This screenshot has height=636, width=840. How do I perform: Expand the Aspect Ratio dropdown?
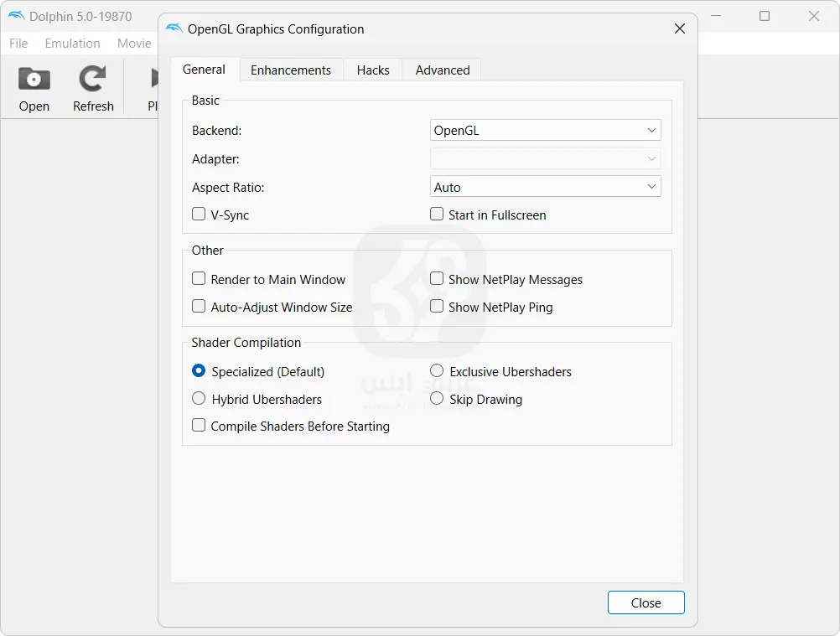(x=545, y=187)
